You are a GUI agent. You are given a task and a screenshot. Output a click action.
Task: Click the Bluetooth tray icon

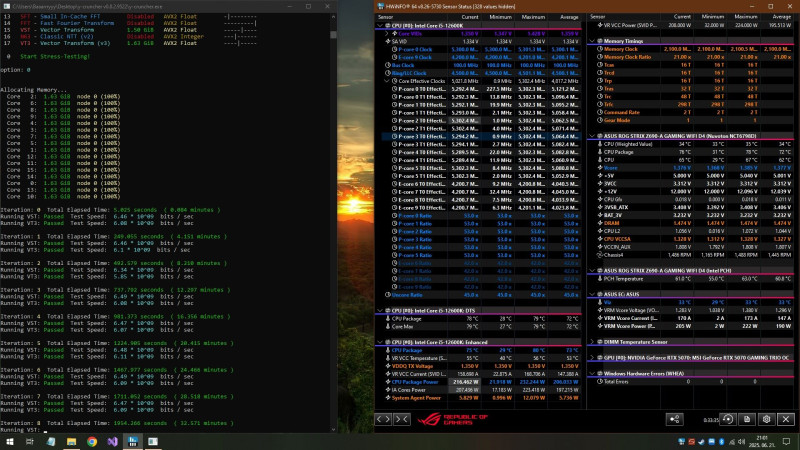[721, 442]
